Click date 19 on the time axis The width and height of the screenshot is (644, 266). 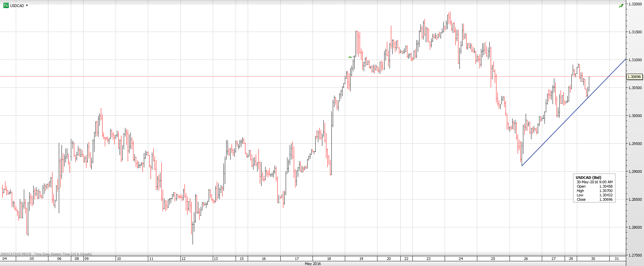(x=361, y=259)
